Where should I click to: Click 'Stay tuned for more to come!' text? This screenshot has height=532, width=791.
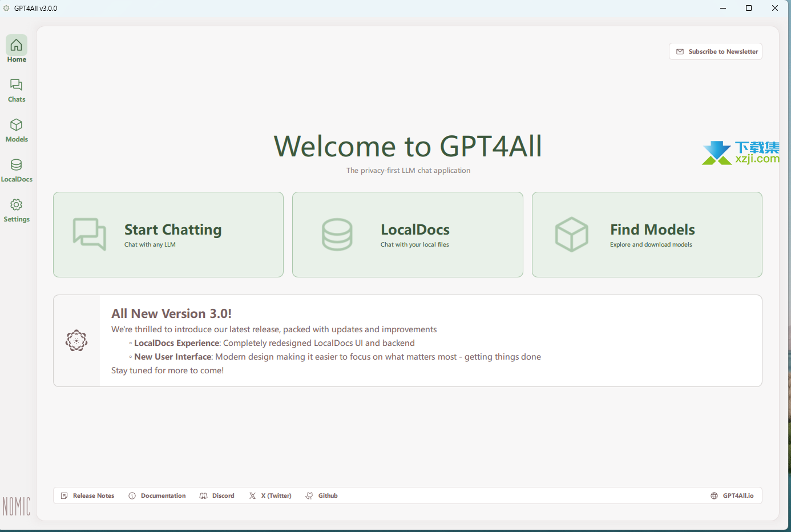point(167,370)
